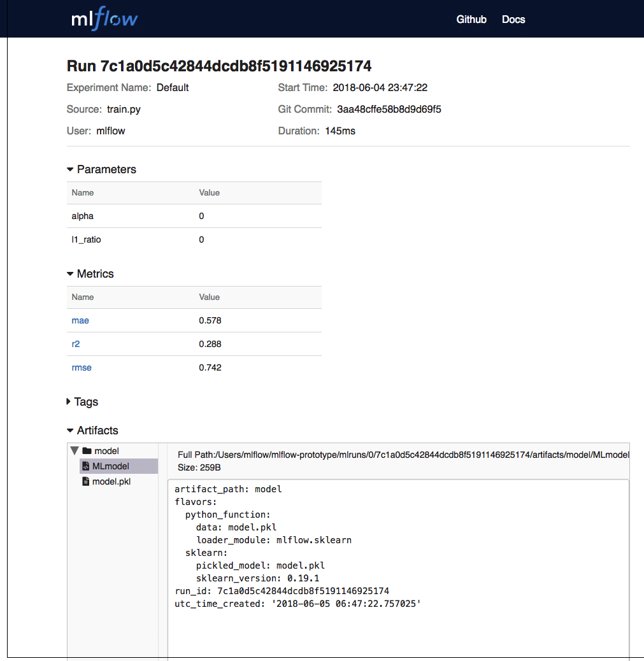Collapse the Metrics section
The width and height of the screenshot is (644, 661).
pos(70,274)
